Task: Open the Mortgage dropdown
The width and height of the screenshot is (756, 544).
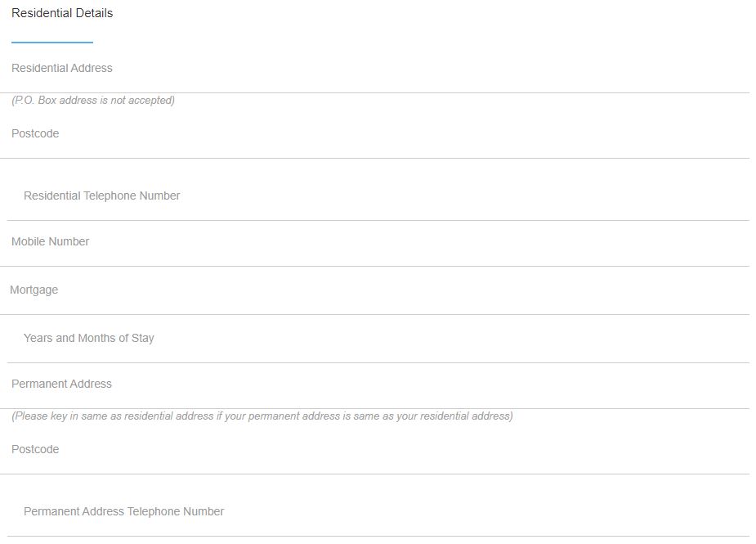Action: [376, 290]
